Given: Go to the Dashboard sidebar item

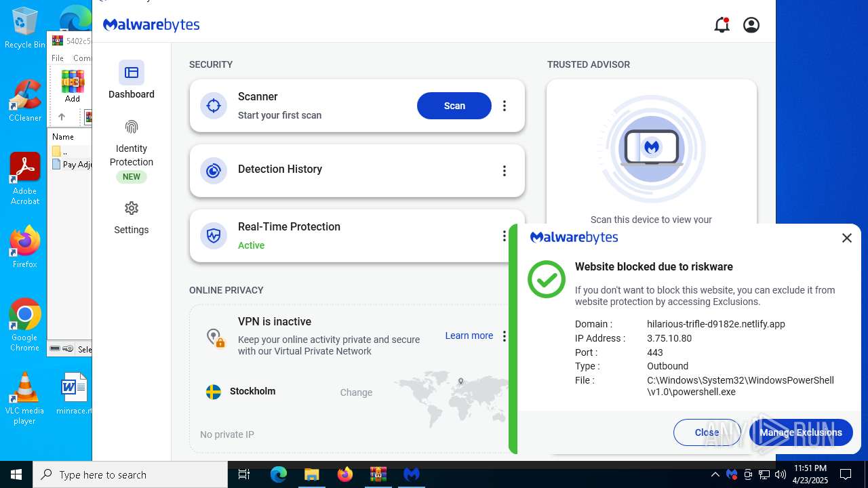Looking at the screenshot, I should [x=132, y=80].
